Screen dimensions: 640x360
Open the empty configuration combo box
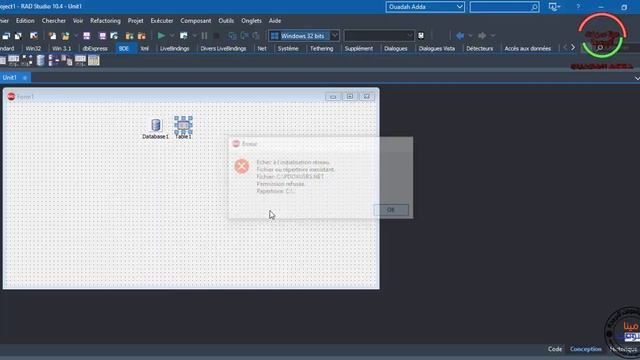point(379,36)
